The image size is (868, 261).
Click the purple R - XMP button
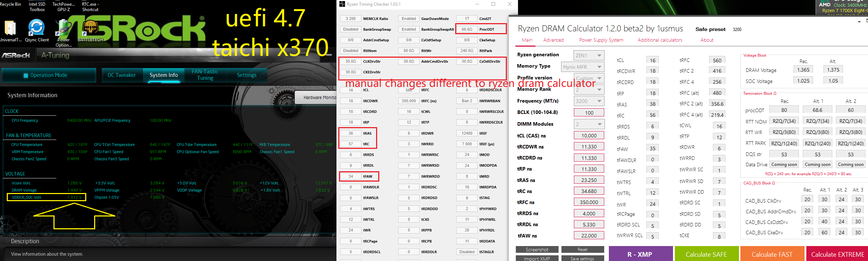coord(641,254)
